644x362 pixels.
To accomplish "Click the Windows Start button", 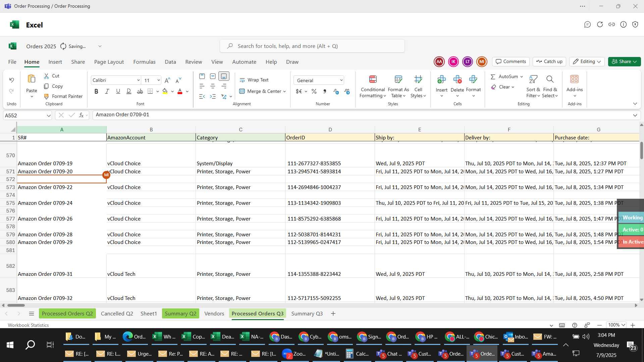I will click(x=10, y=345).
